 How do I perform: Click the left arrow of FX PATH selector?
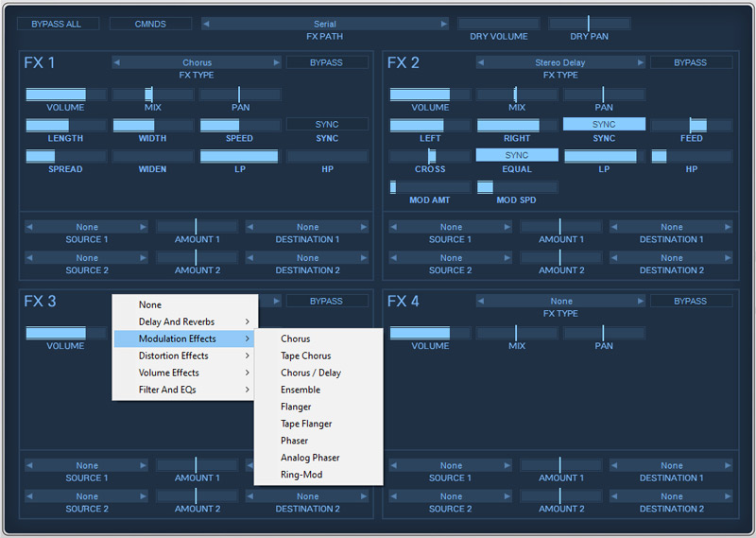click(x=207, y=24)
